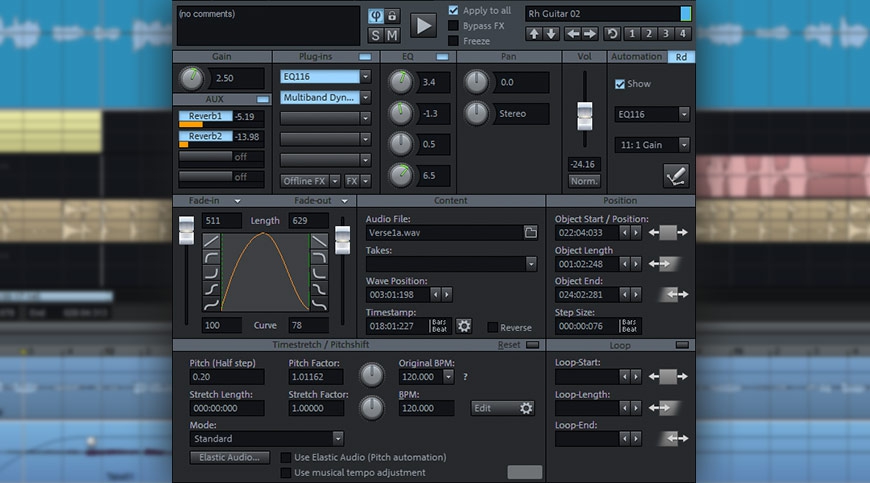Toggle the Freeze checkbox
The height and width of the screenshot is (483, 870).
pos(454,41)
